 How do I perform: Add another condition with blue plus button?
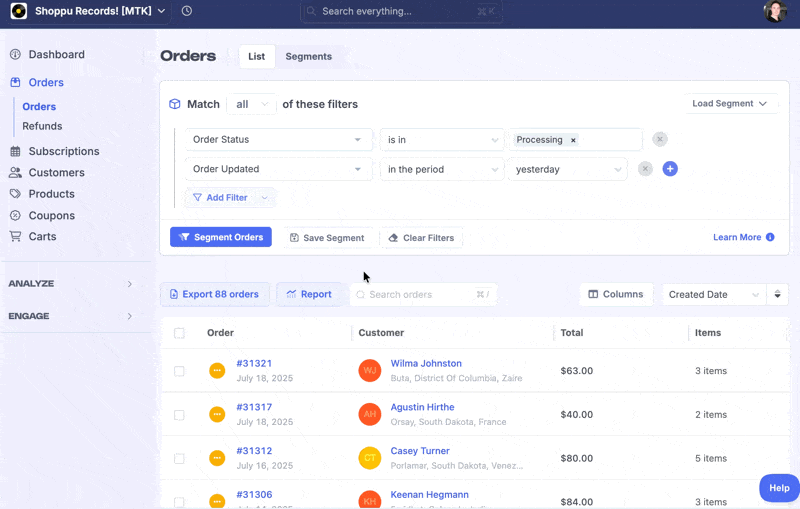pos(670,168)
